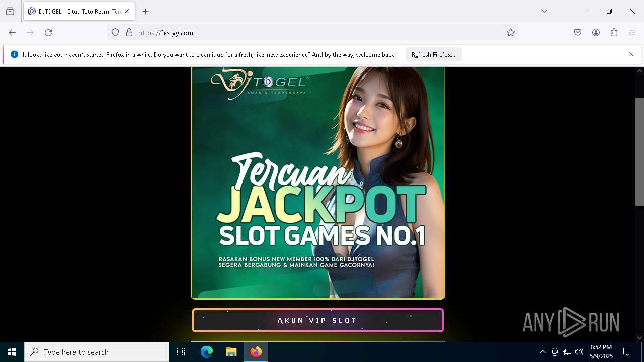Image resolution: width=644 pixels, height=362 pixels.
Task: Open the volume speaker tray icon
Action: [x=579, y=352]
